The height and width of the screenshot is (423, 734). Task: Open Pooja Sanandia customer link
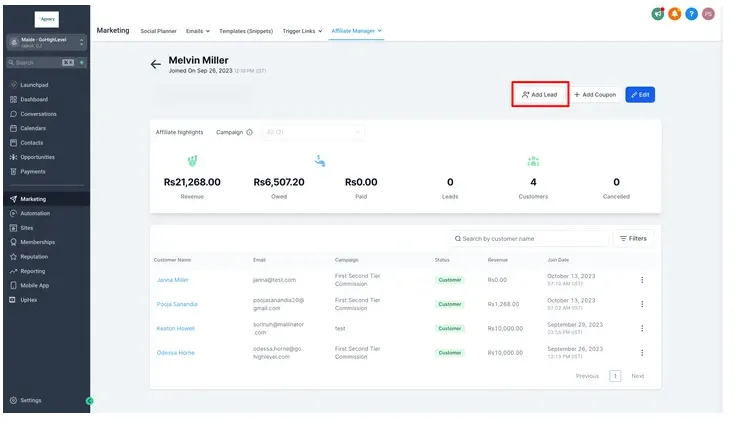177,304
